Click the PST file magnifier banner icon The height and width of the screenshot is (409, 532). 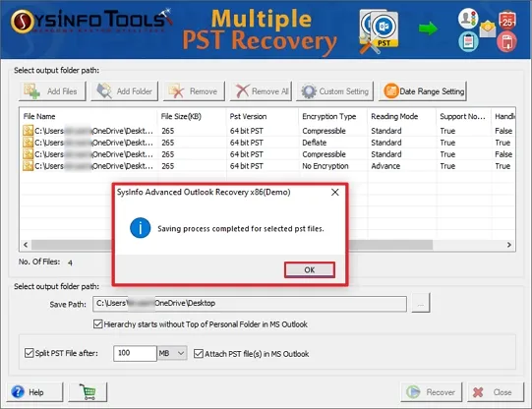pos(380,31)
